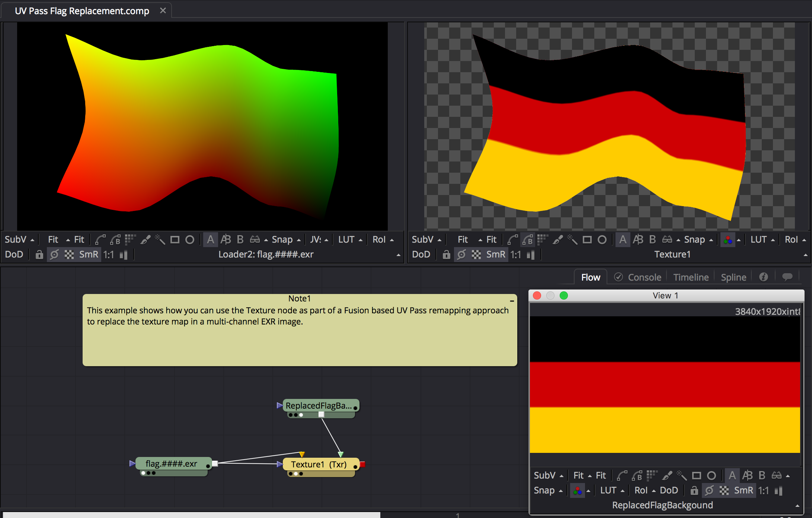812x518 pixels.
Task: Open the chat bubble comments icon
Action: tap(787, 277)
